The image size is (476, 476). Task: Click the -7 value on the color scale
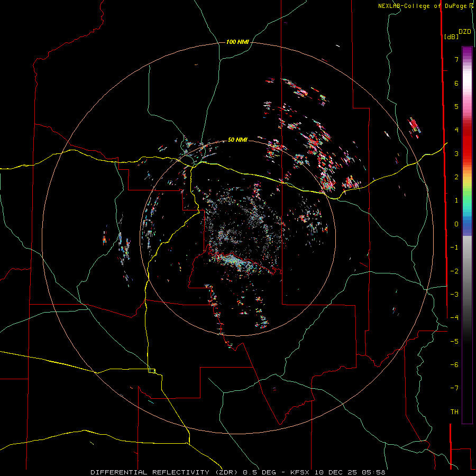454,388
